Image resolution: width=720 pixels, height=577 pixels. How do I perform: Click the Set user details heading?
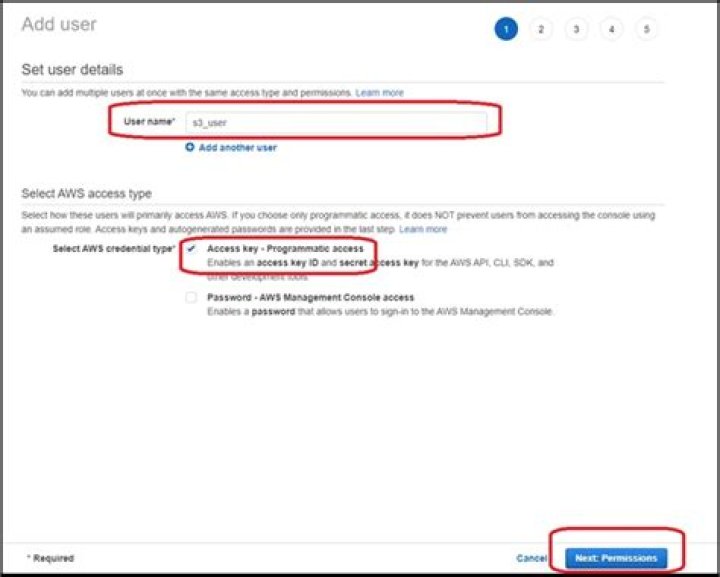tap(72, 70)
